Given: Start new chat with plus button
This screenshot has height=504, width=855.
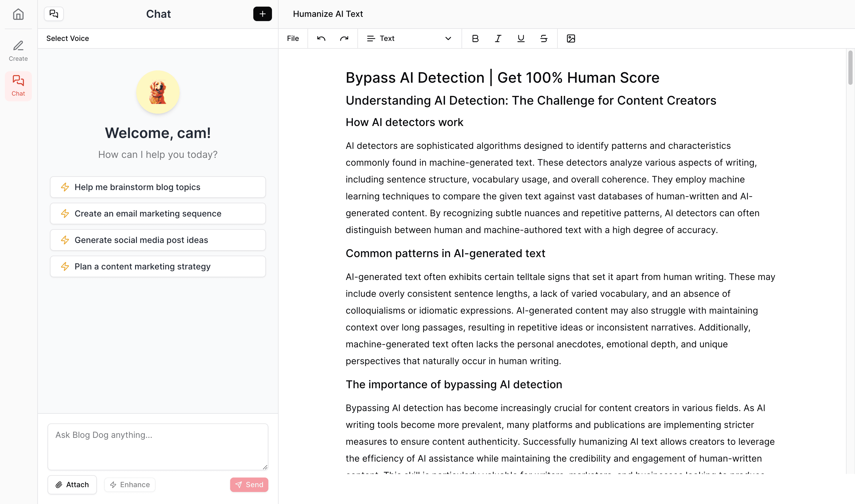Looking at the screenshot, I should [262, 14].
